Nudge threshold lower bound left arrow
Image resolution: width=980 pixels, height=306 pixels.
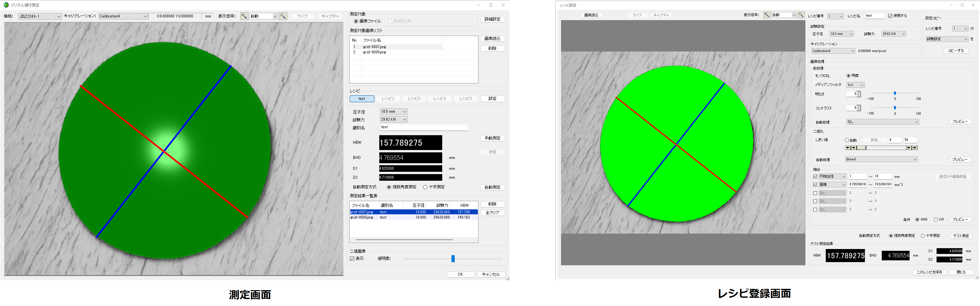[848, 148]
